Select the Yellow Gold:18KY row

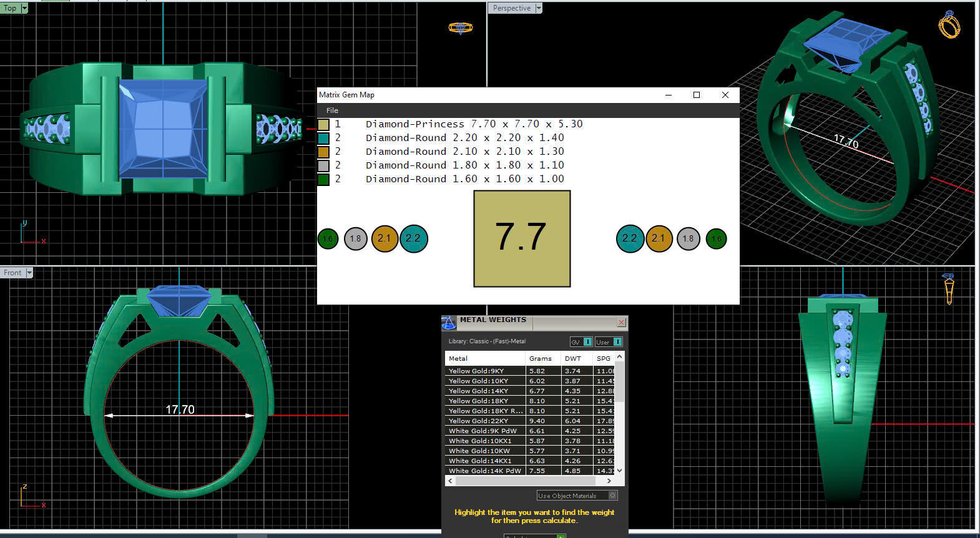tap(530, 401)
